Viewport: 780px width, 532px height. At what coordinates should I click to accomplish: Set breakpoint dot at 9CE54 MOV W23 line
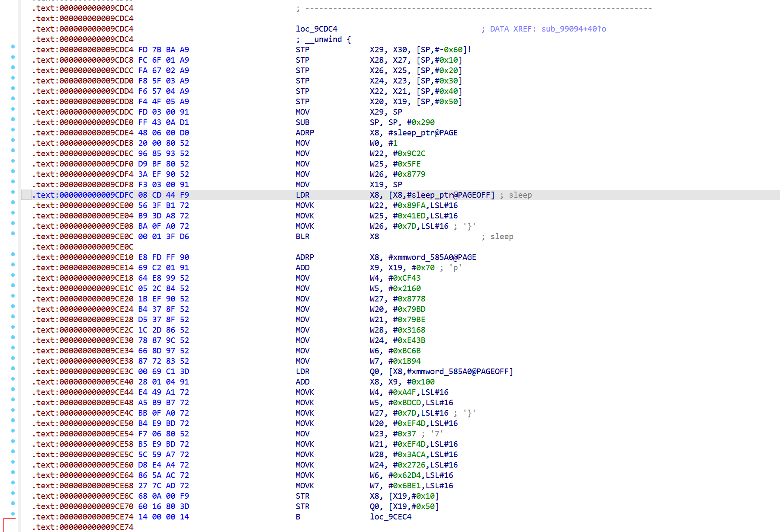pos(13,430)
